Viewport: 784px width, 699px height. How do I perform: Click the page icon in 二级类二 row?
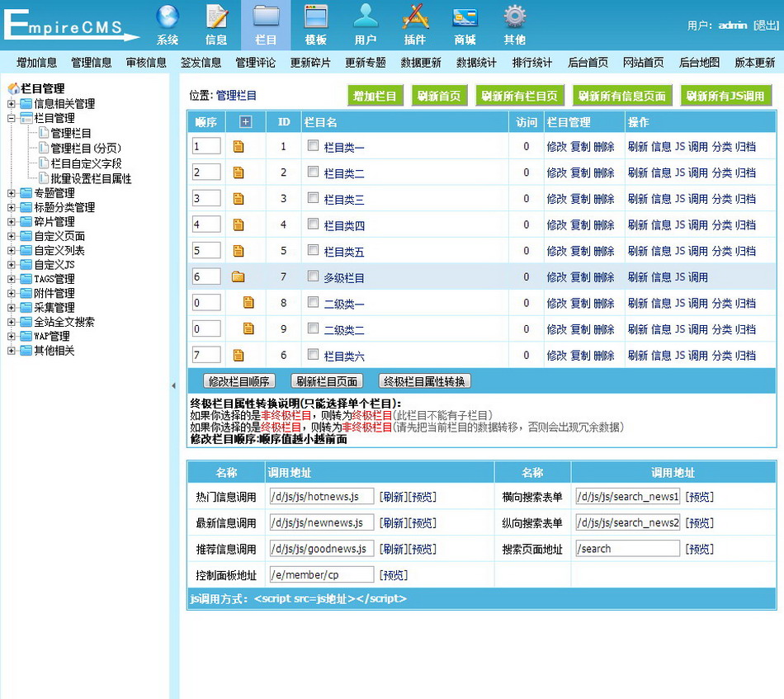click(x=248, y=328)
